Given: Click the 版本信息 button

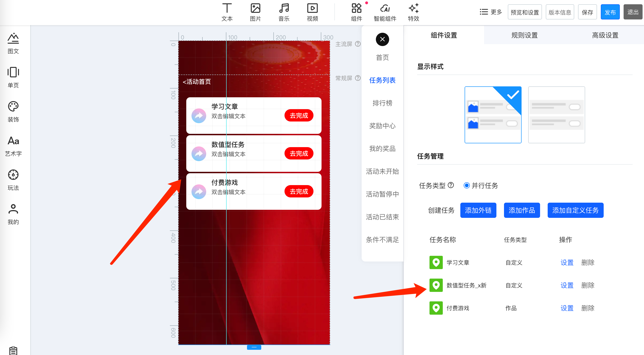Looking at the screenshot, I should pos(560,12).
